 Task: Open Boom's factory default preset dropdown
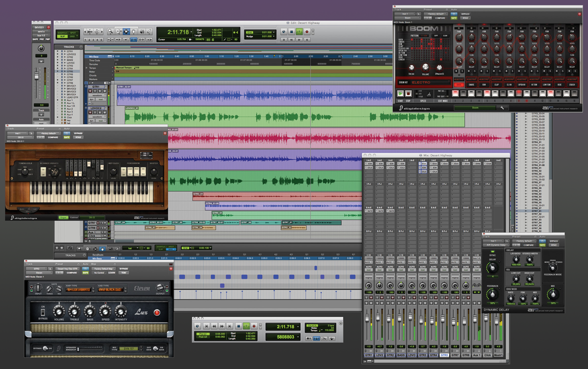click(x=436, y=14)
